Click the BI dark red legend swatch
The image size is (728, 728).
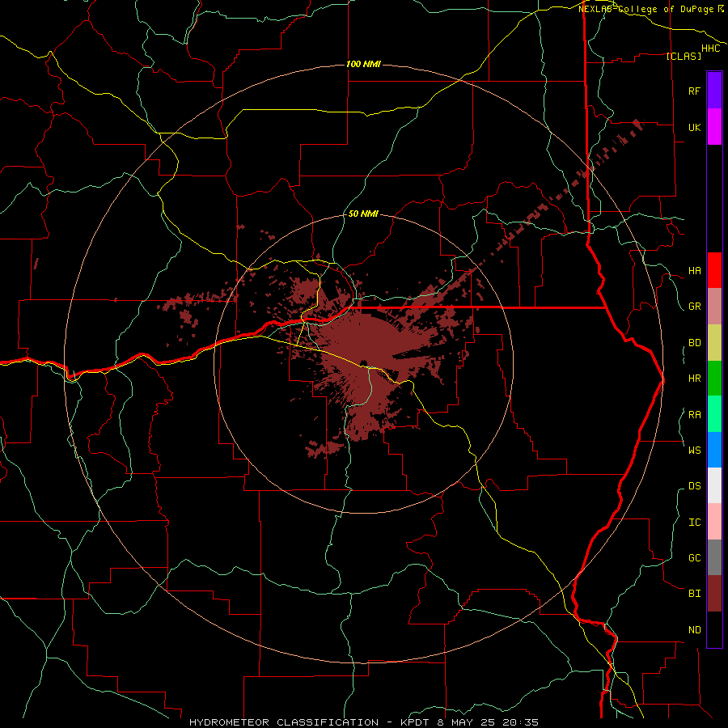714,594
